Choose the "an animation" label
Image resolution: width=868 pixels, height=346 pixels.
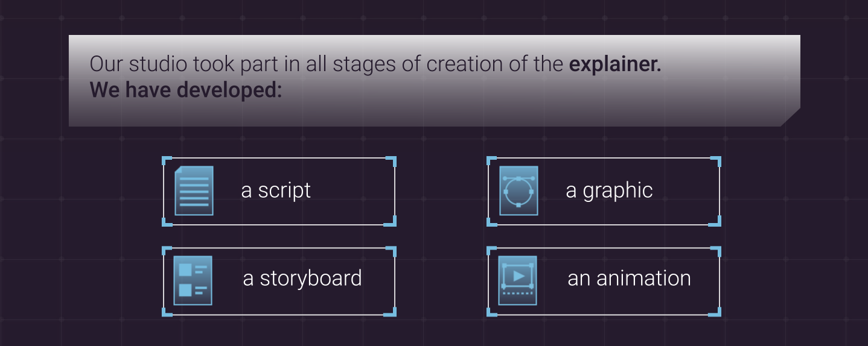coord(629,278)
